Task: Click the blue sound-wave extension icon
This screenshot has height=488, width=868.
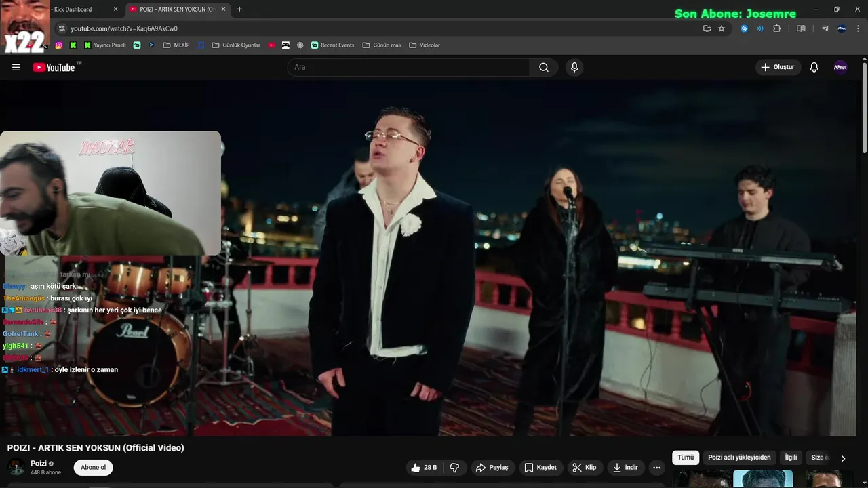Action: (x=760, y=28)
